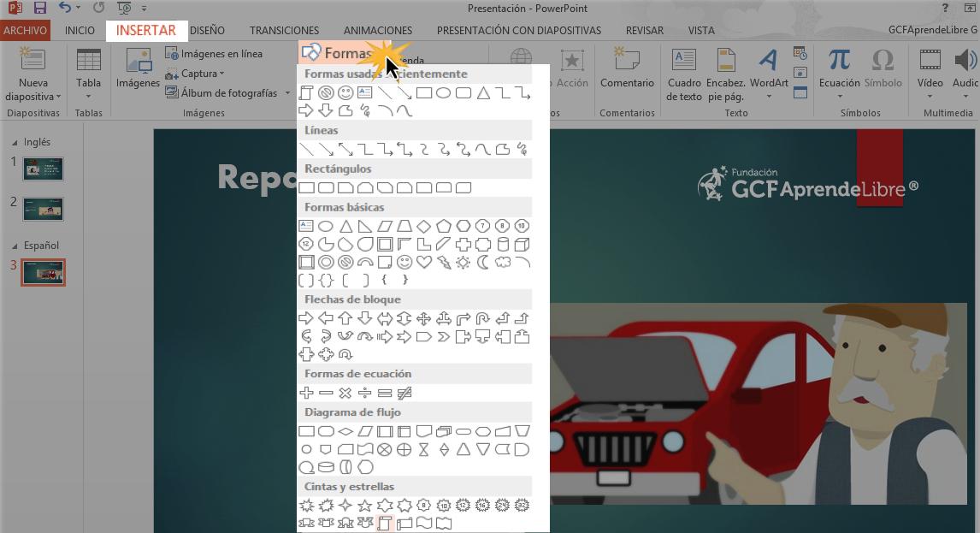The width and height of the screenshot is (980, 533).
Task: Switch to the INICIO tab
Action: point(80,30)
